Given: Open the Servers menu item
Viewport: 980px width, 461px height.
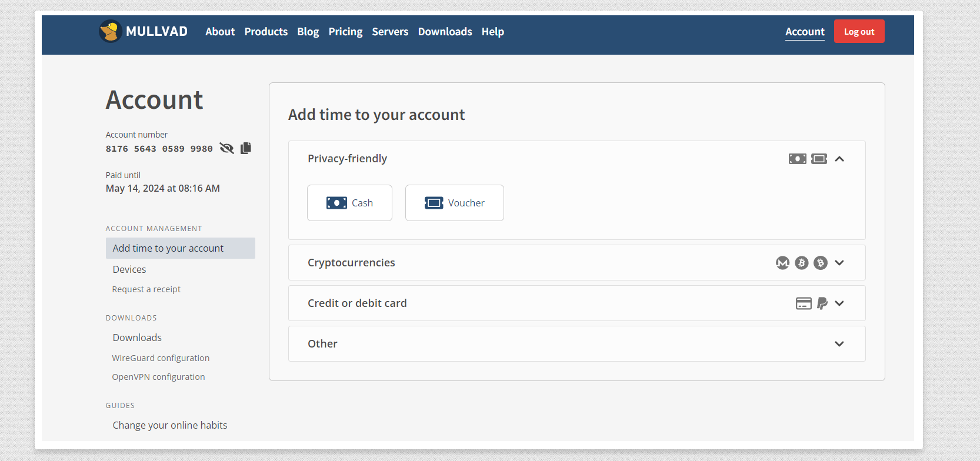Looking at the screenshot, I should 390,32.
